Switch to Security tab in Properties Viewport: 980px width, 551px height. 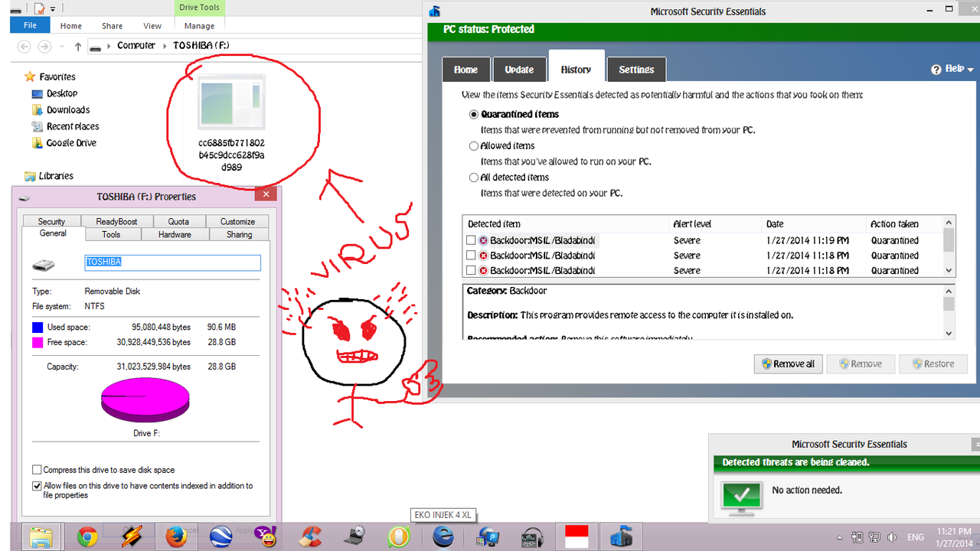pyautogui.click(x=52, y=221)
